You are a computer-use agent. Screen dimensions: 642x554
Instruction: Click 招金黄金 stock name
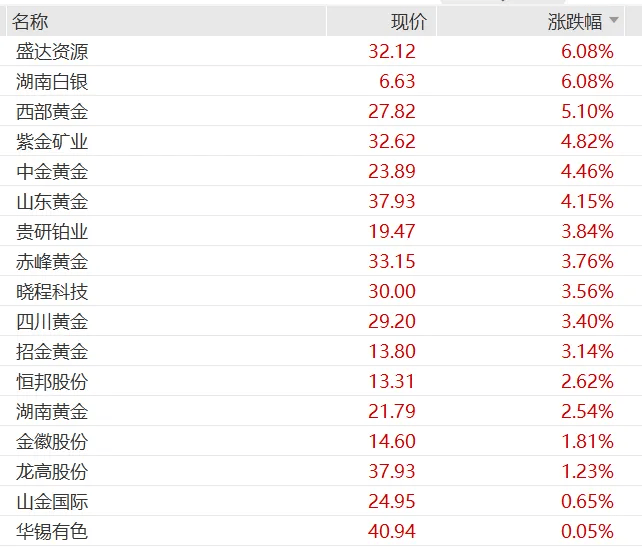point(52,351)
